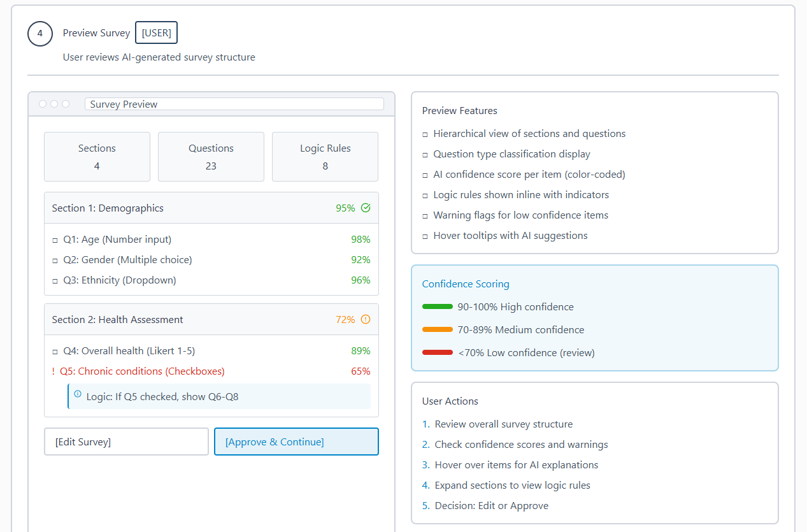807x532 pixels.
Task: Click the Preview Survey step title
Action: point(96,33)
